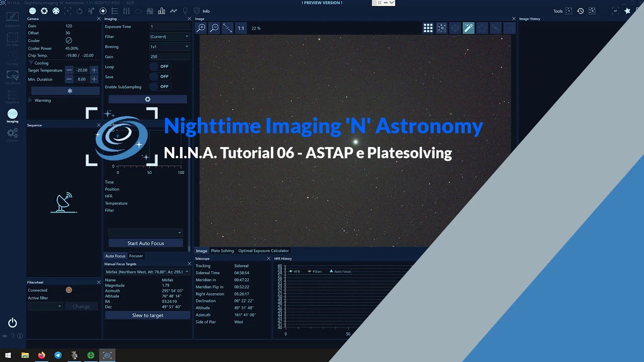Screen dimensions: 644x362
Task: Toggle the statistics bar chart icon
Action: click(162, 11)
